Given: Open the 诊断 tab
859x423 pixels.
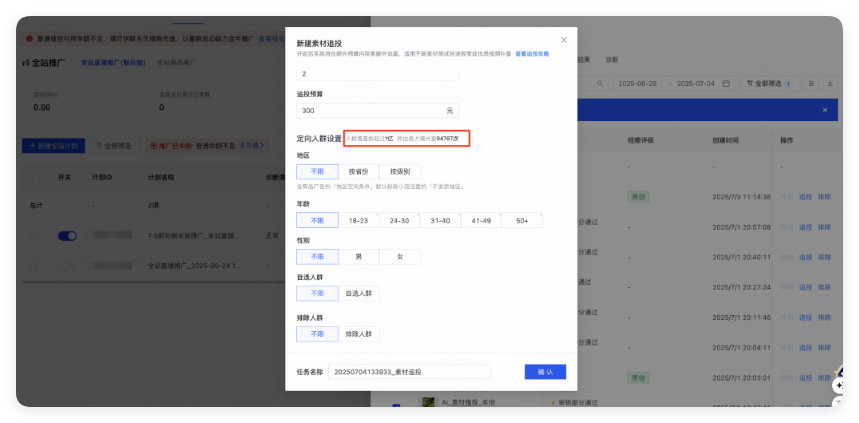Looking at the screenshot, I should (611, 59).
